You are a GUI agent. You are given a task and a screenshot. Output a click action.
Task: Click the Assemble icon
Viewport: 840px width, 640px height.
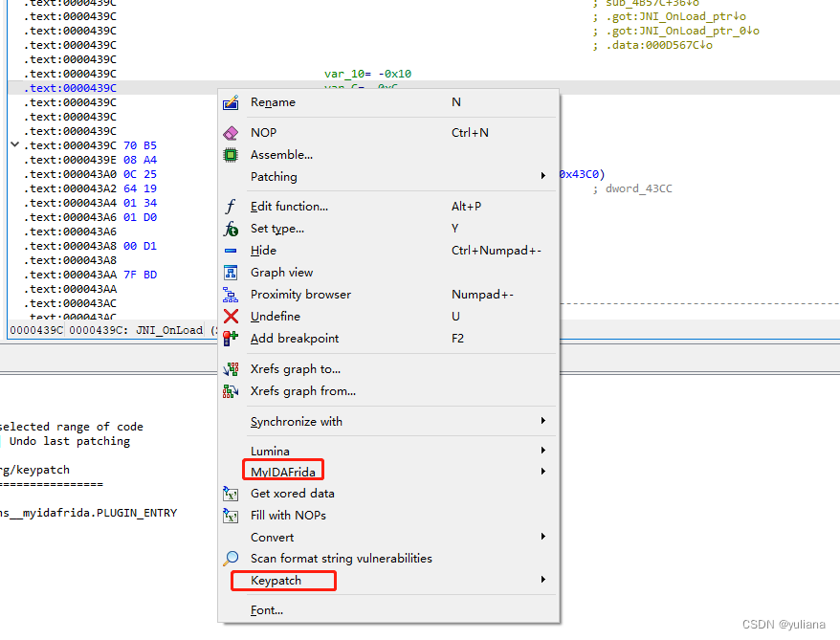coord(230,154)
